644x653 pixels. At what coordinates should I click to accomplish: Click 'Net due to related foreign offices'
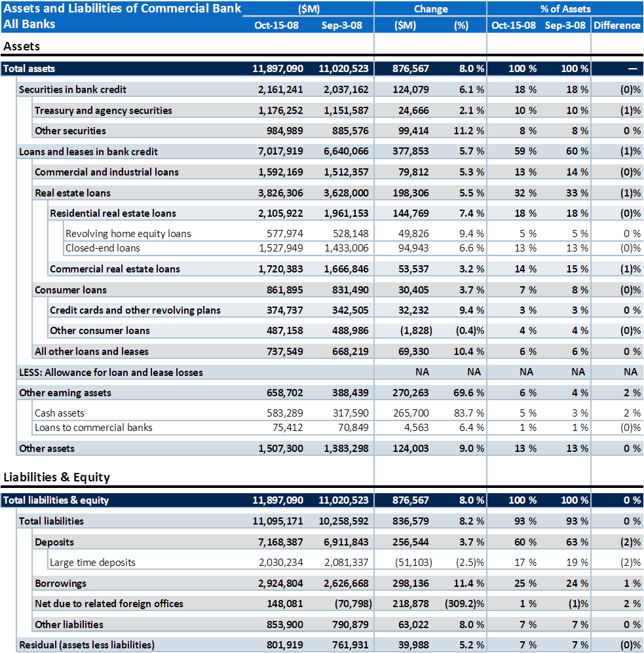pyautogui.click(x=109, y=604)
